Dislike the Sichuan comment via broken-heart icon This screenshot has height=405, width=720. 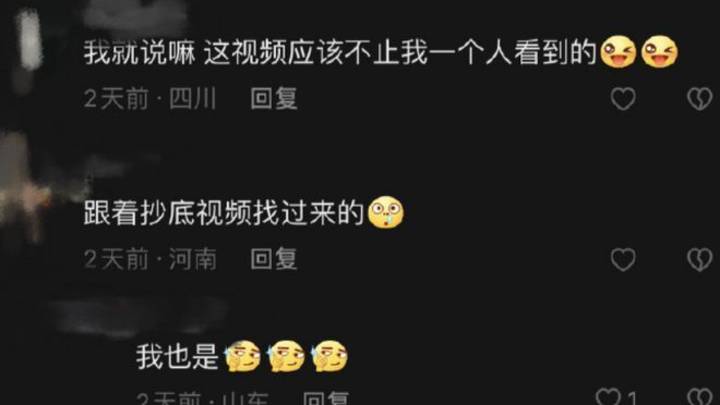[699, 98]
